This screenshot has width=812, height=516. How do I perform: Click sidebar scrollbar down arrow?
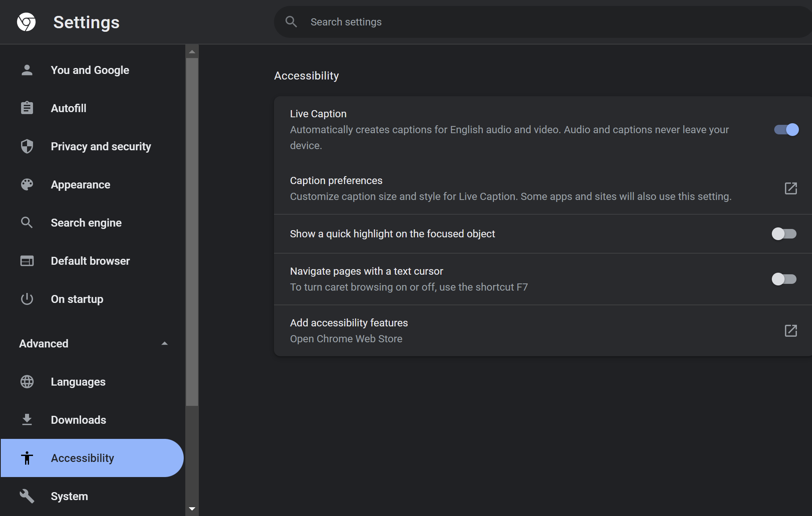[192, 509]
